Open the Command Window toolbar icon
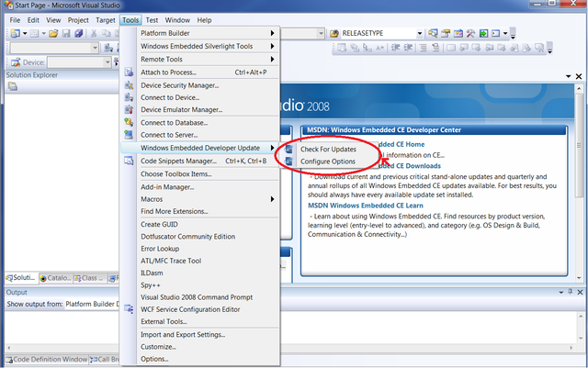 click(496, 33)
